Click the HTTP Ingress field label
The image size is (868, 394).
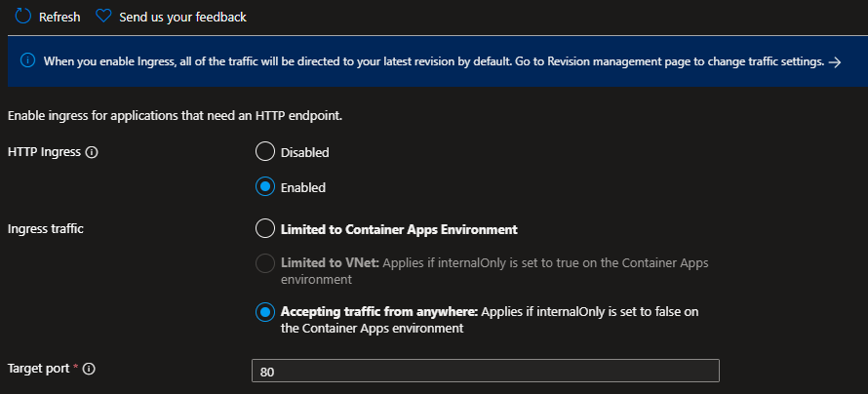click(45, 152)
